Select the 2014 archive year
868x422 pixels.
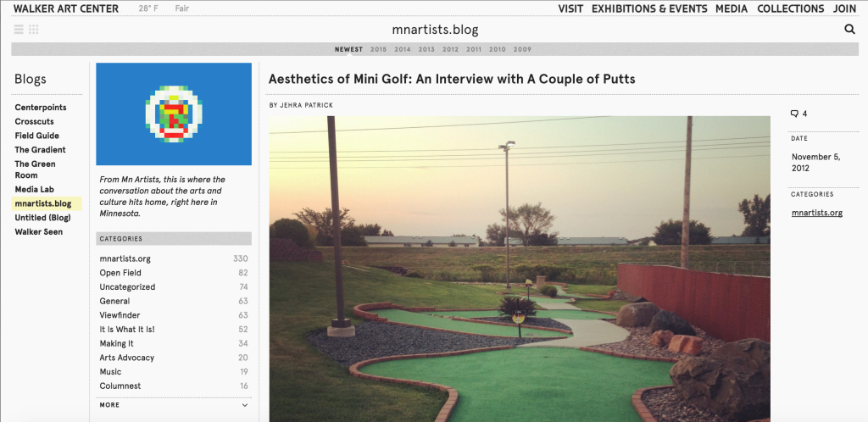coord(403,49)
